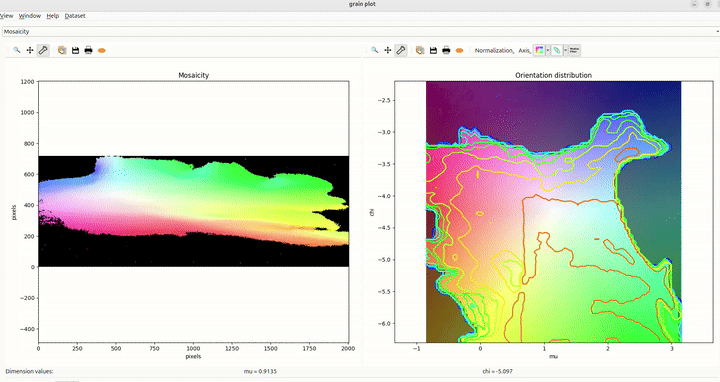The height and width of the screenshot is (382, 720).
Task: Toggle the active tool button in Mosaicity toolbar
Action: (43, 50)
